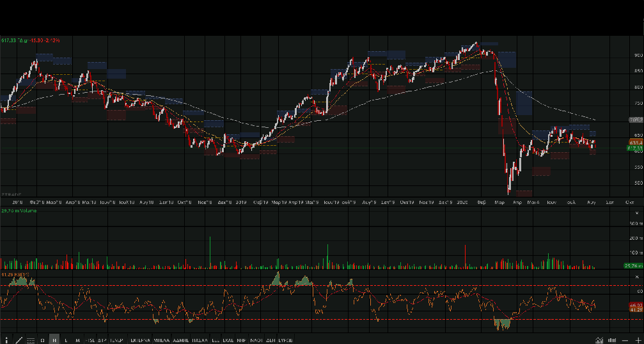
Task: Zoom out using the minus icon
Action: [626, 340]
